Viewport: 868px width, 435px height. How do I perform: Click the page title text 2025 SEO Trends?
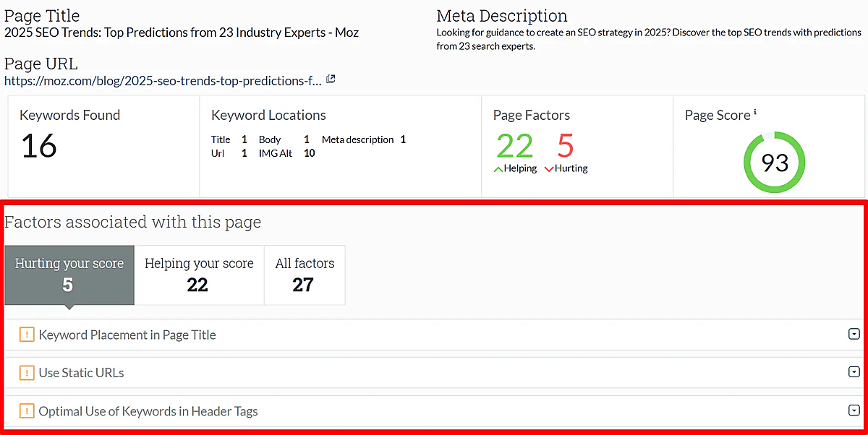(182, 33)
